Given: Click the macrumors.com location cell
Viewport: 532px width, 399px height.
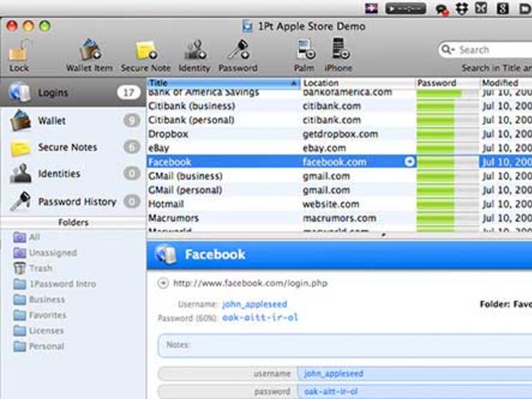Looking at the screenshot, I should point(340,218).
